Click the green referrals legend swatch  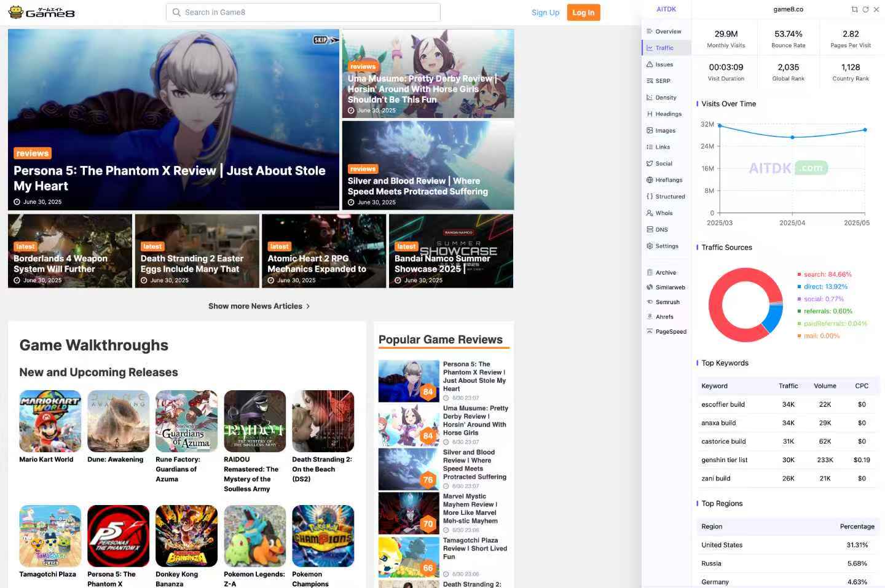tap(799, 312)
